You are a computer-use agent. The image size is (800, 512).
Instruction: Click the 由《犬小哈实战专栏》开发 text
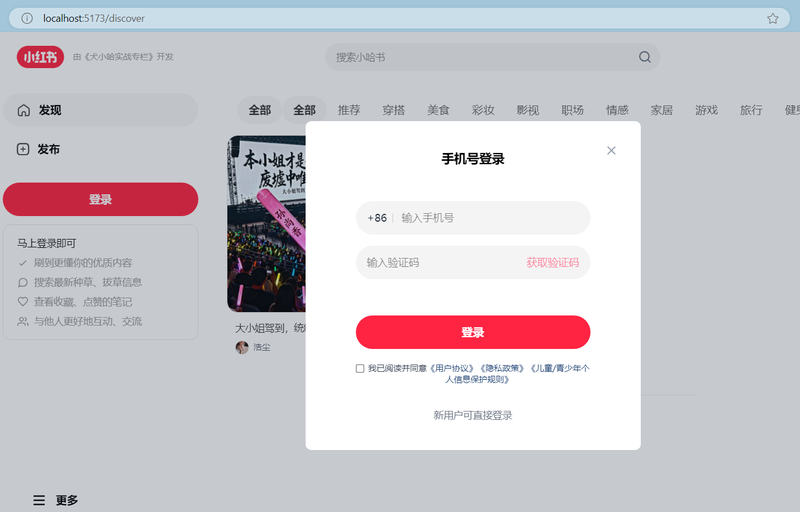click(123, 57)
